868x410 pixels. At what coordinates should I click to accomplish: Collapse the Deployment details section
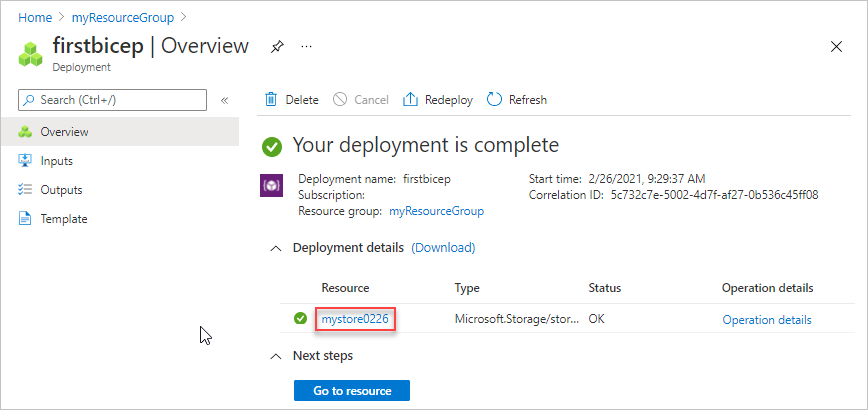[x=276, y=248]
